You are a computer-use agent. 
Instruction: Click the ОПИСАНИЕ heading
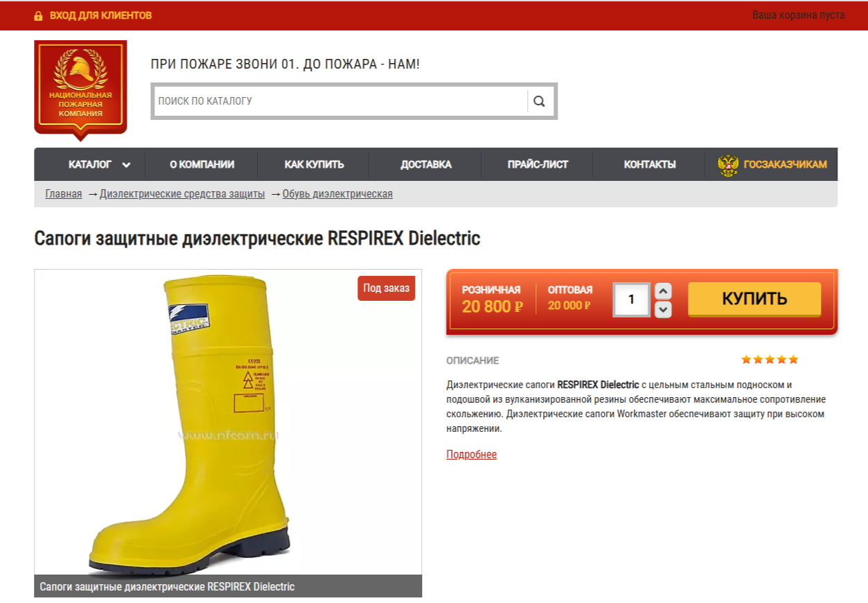472,360
